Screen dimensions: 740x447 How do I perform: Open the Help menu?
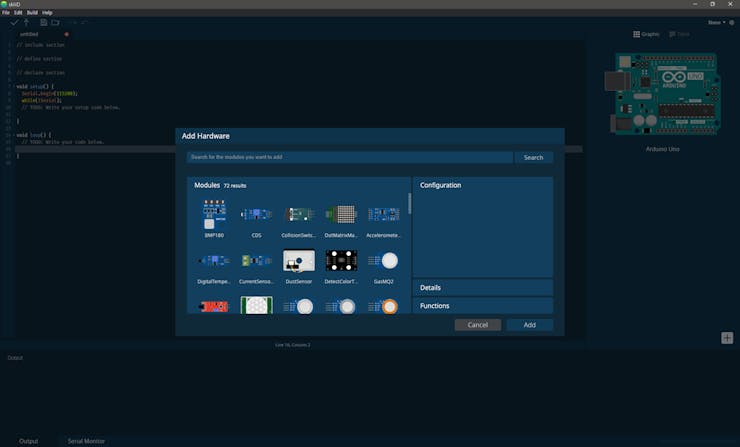tap(47, 13)
